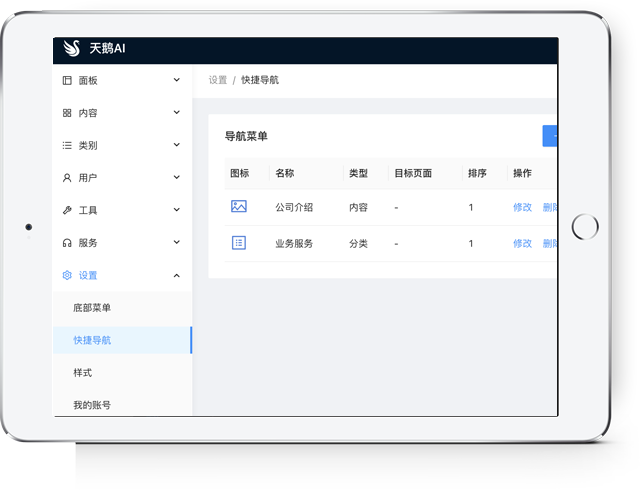Click the sort value 1 in 公司介绍 row
Screen dimensions: 640x490
point(471,207)
